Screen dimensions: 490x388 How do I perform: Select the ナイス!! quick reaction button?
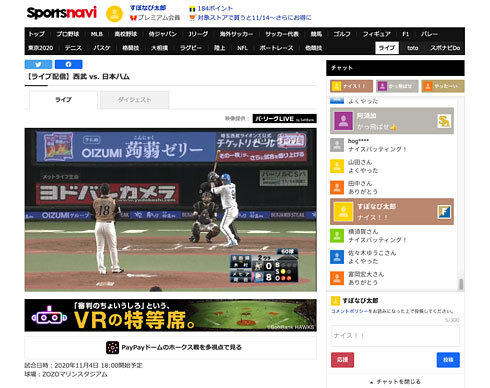pos(351,86)
